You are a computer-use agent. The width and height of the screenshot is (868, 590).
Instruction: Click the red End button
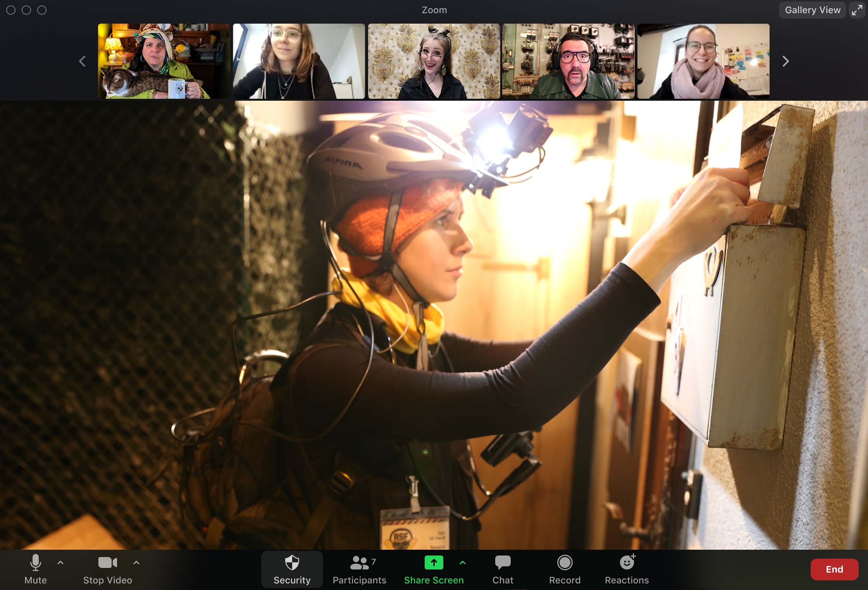[834, 569]
